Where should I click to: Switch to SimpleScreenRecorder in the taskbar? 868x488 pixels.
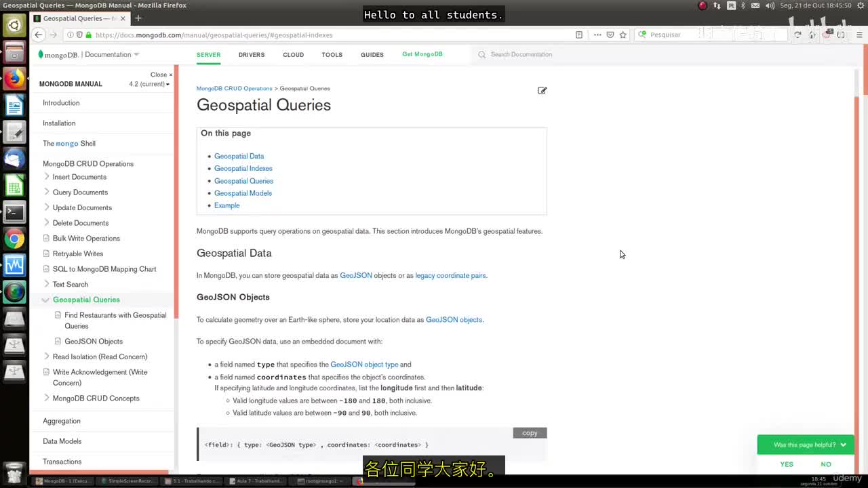(x=127, y=481)
